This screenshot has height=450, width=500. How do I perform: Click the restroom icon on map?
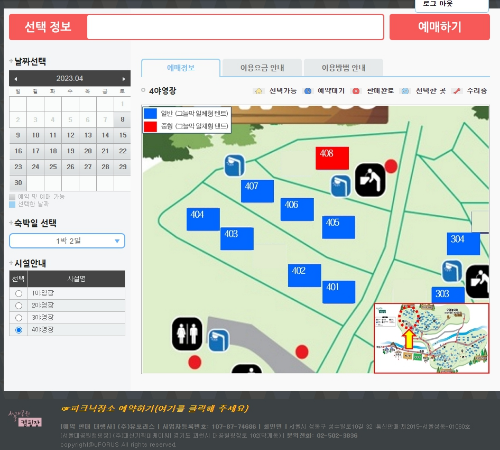pos(187,334)
